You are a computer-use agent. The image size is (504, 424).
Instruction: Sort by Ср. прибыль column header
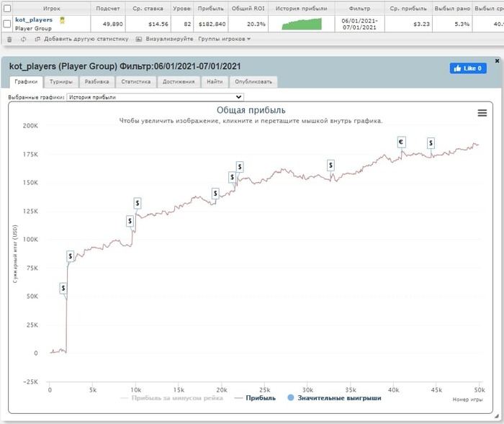408,9
